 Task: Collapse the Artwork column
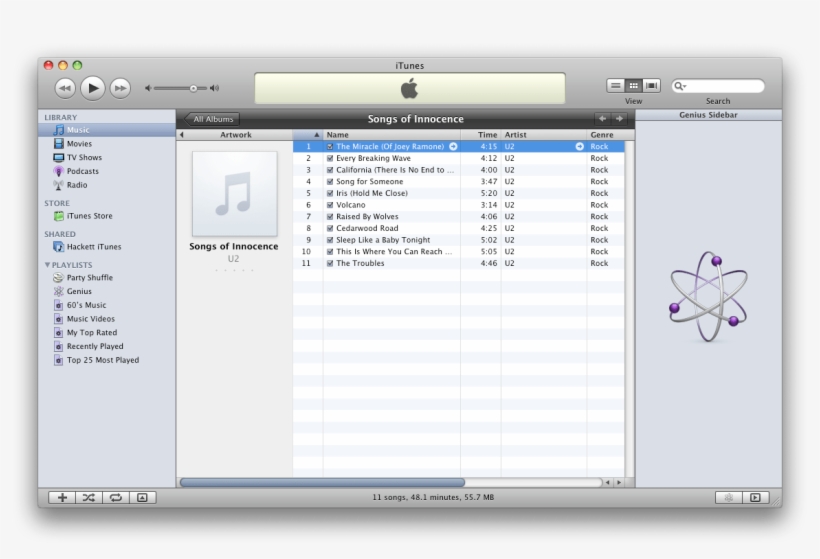pyautogui.click(x=181, y=135)
